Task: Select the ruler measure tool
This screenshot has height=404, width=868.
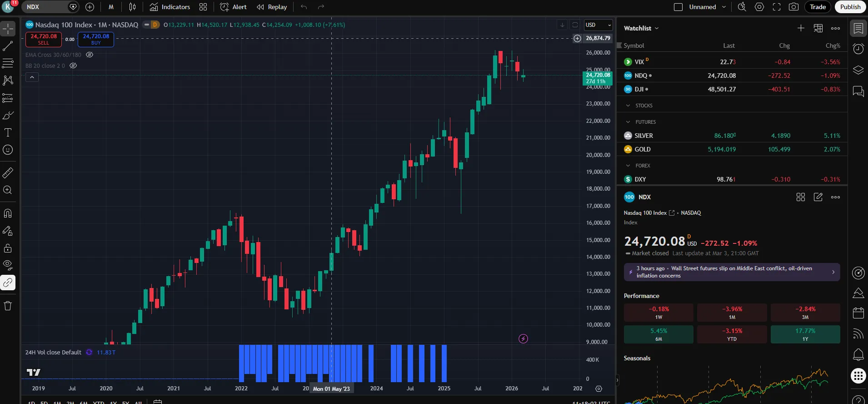Action: [8, 173]
